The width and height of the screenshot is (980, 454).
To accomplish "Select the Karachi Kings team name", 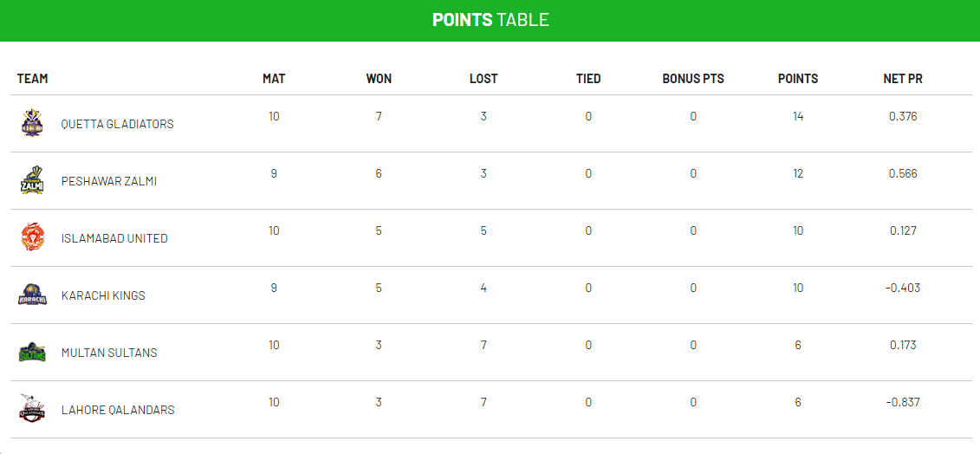I will pyautogui.click(x=103, y=295).
